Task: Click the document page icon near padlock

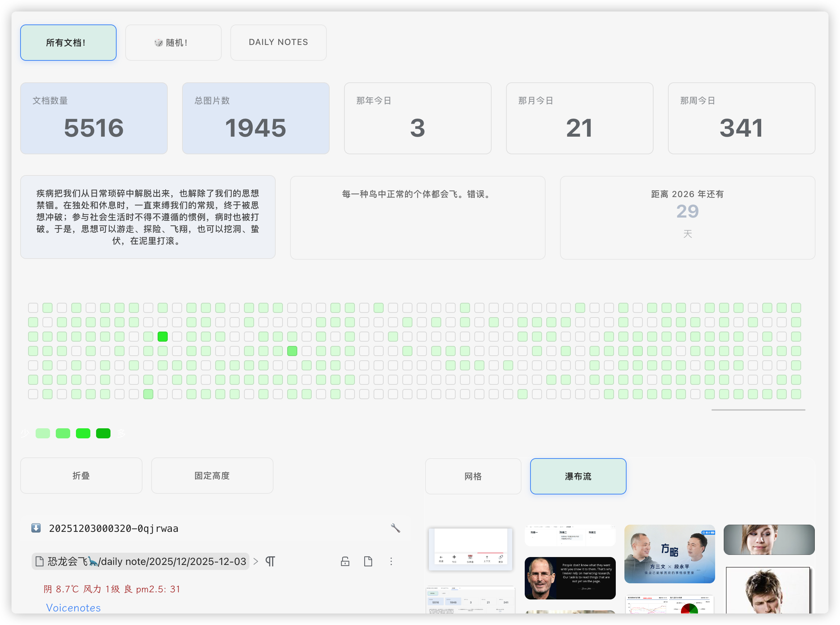Action: click(368, 561)
